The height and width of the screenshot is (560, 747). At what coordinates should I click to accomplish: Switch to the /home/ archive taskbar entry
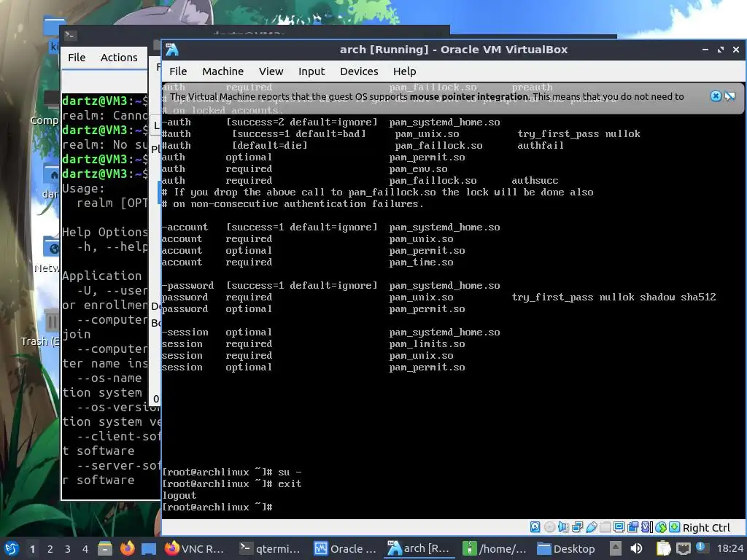click(x=495, y=548)
